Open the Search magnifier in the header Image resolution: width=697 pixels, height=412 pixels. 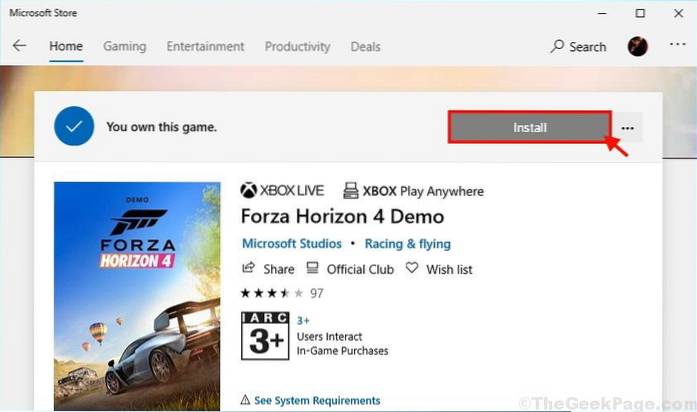point(558,47)
